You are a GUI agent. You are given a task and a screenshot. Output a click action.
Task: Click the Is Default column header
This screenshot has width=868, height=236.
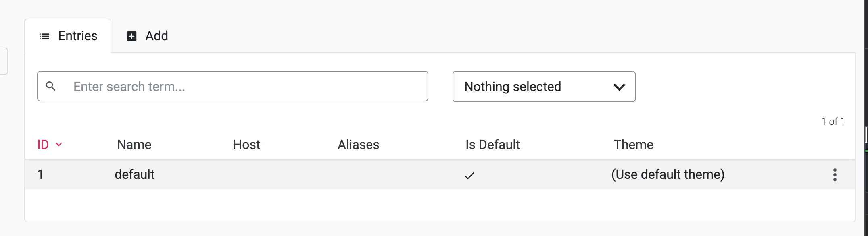tap(492, 145)
